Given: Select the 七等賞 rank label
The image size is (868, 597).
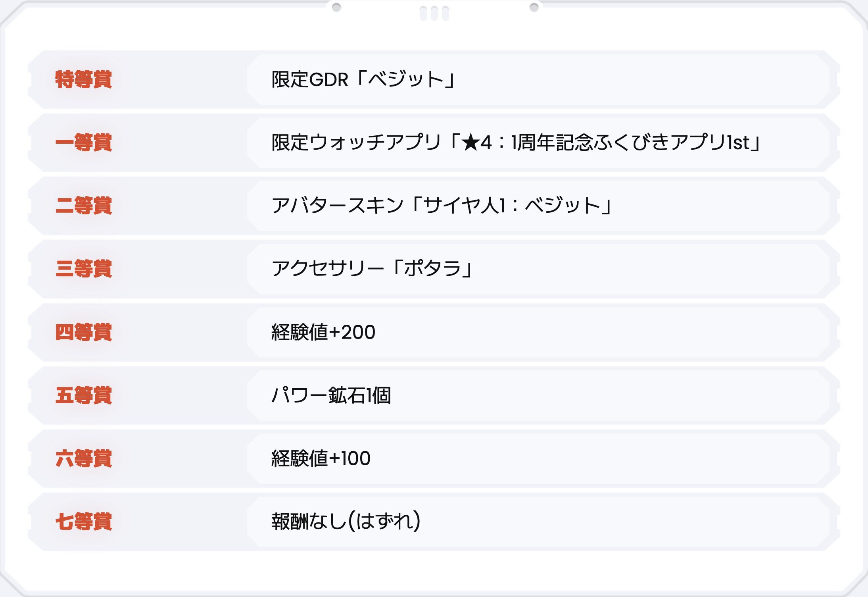Looking at the screenshot, I should click(84, 522).
